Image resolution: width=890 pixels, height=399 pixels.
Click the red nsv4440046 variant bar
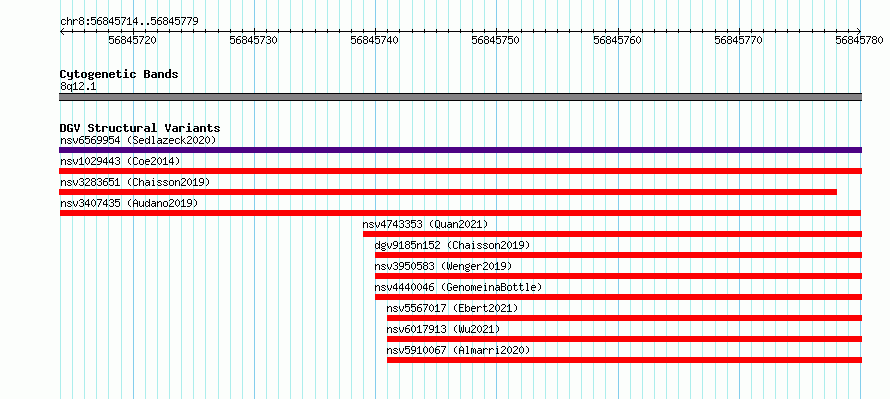click(618, 297)
